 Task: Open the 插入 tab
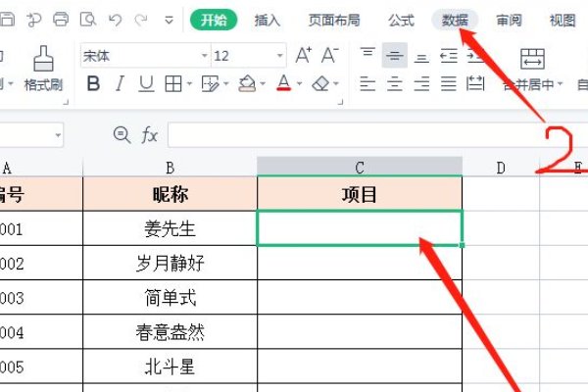[267, 20]
